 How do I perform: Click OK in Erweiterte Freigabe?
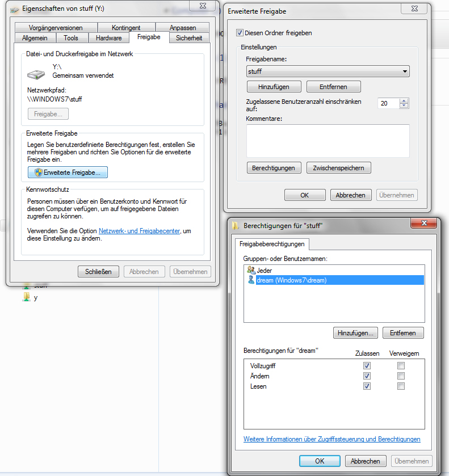[305, 195]
